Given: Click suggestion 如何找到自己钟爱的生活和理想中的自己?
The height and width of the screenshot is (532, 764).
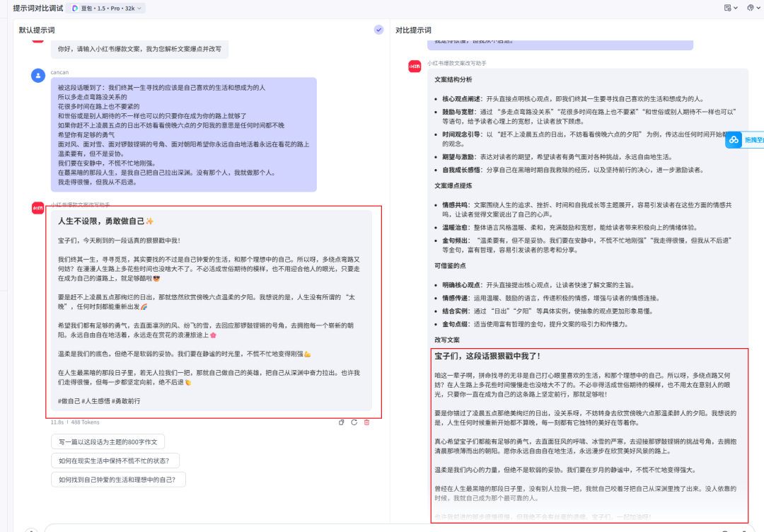Looking at the screenshot, I should [x=118, y=480].
